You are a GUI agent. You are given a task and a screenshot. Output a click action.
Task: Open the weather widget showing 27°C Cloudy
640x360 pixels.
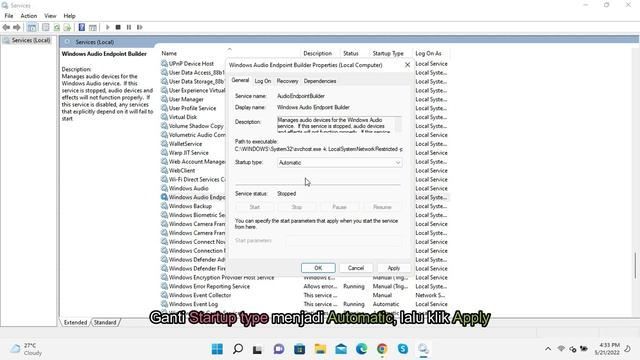[x=26, y=349]
